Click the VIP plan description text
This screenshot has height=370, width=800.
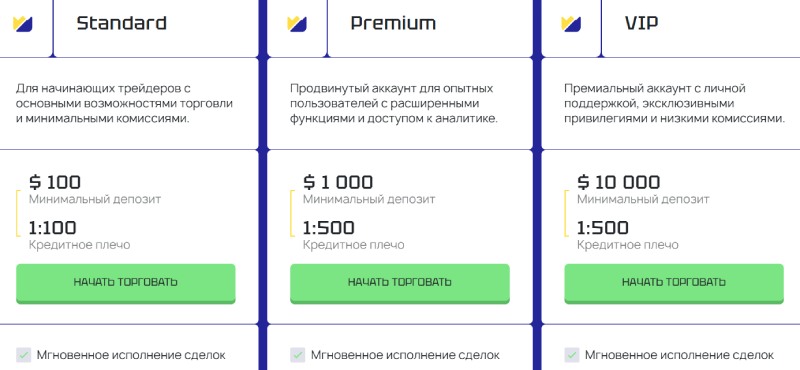pos(674,104)
